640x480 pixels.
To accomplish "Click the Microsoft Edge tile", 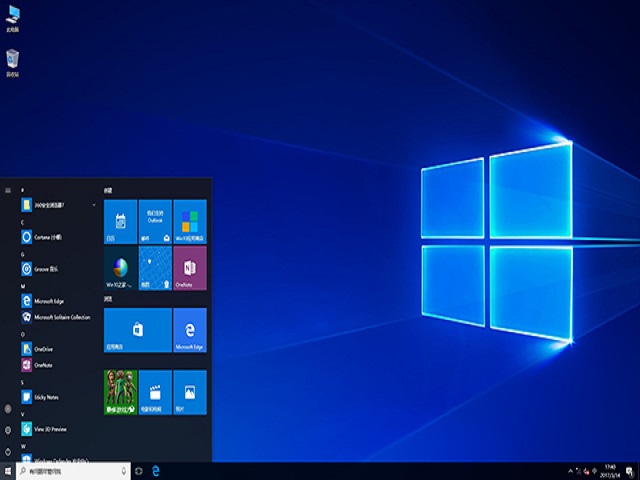I will (x=190, y=330).
